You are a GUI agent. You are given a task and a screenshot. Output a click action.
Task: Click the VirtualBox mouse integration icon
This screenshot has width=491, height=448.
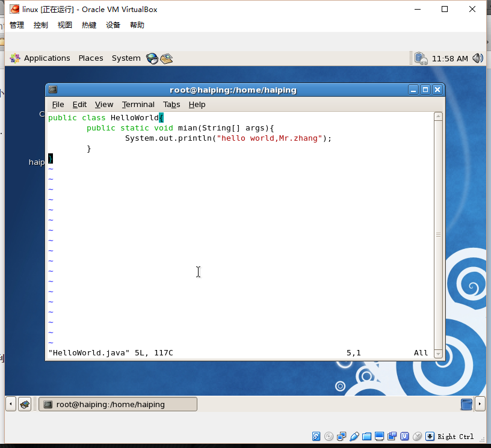(417, 437)
